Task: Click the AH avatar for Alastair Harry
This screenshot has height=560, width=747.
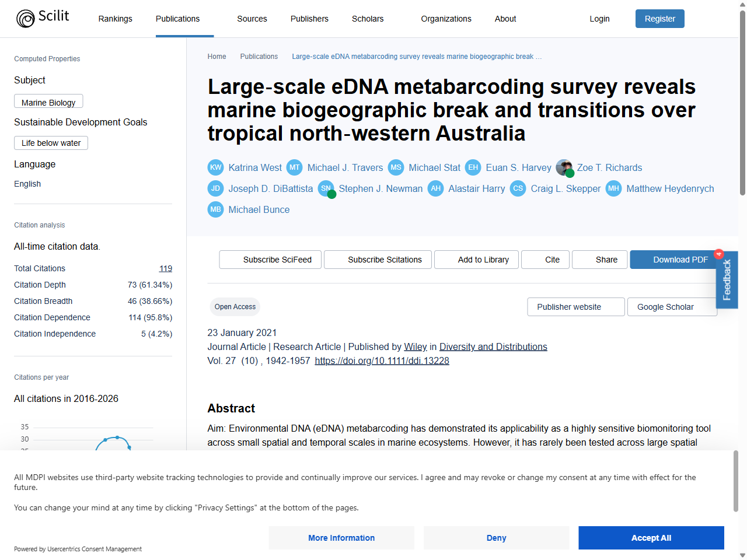Action: tap(436, 188)
